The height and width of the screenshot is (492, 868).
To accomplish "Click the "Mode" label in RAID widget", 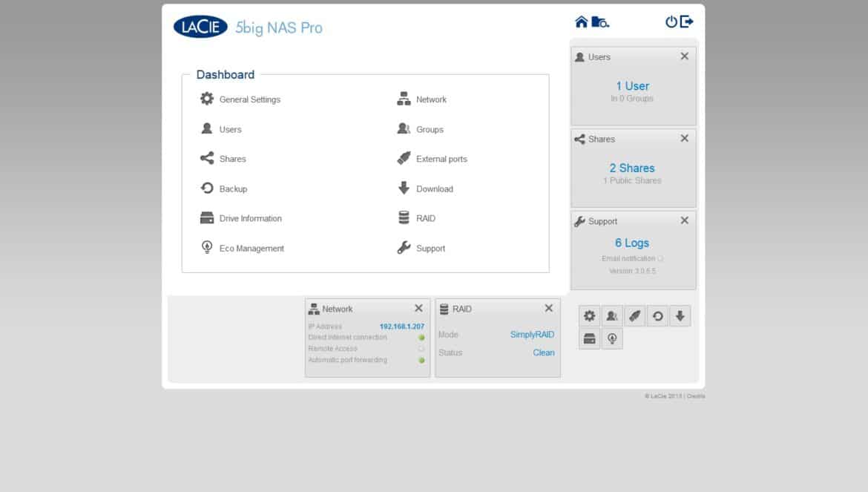I will [448, 334].
